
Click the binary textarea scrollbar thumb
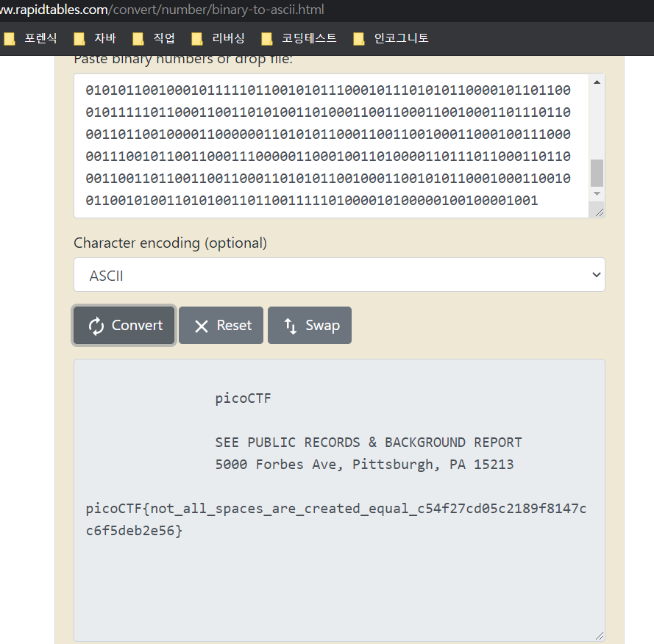tap(597, 173)
